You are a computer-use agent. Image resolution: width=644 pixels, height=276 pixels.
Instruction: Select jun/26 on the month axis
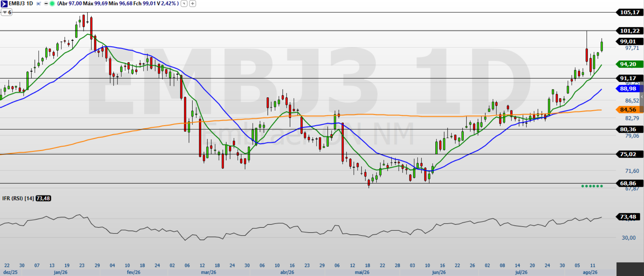pyautogui.click(x=439, y=272)
